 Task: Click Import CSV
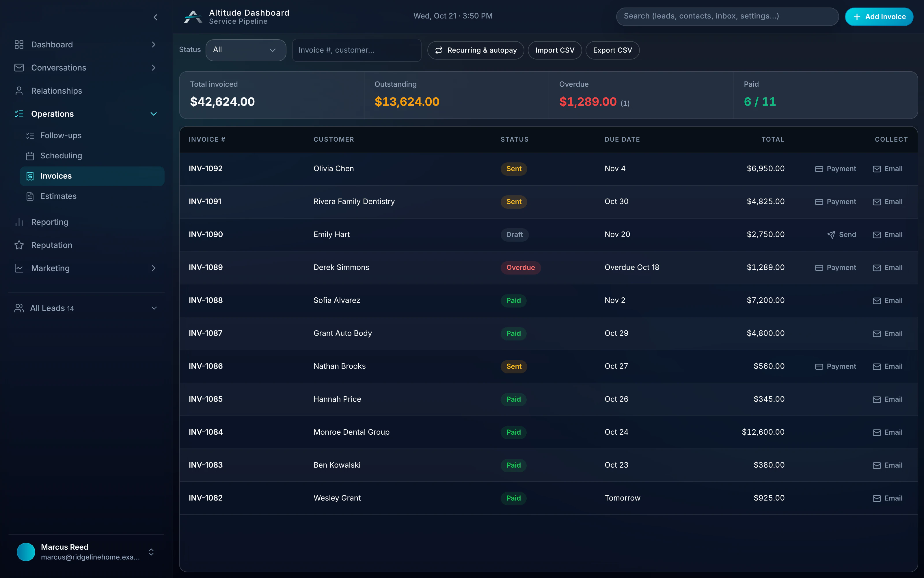tap(555, 50)
